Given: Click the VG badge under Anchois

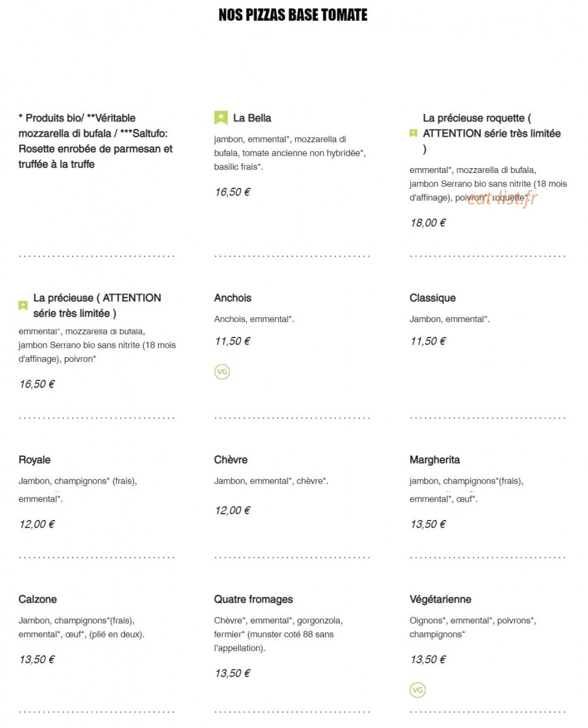Looking at the screenshot, I should click(222, 372).
